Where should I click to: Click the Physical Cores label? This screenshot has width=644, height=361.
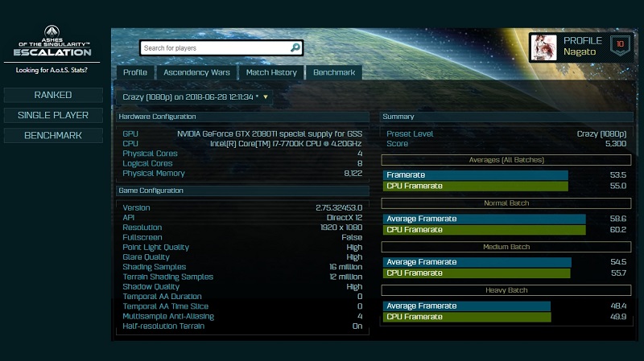[x=150, y=154]
